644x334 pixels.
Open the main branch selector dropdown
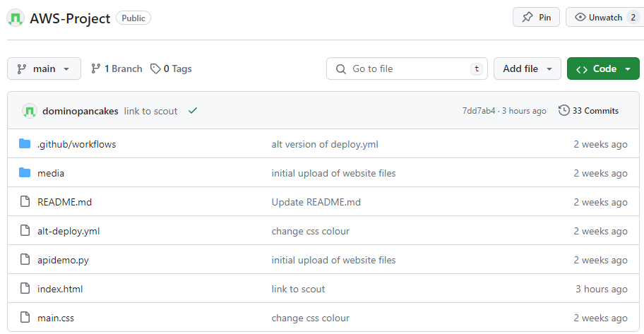pyautogui.click(x=44, y=68)
